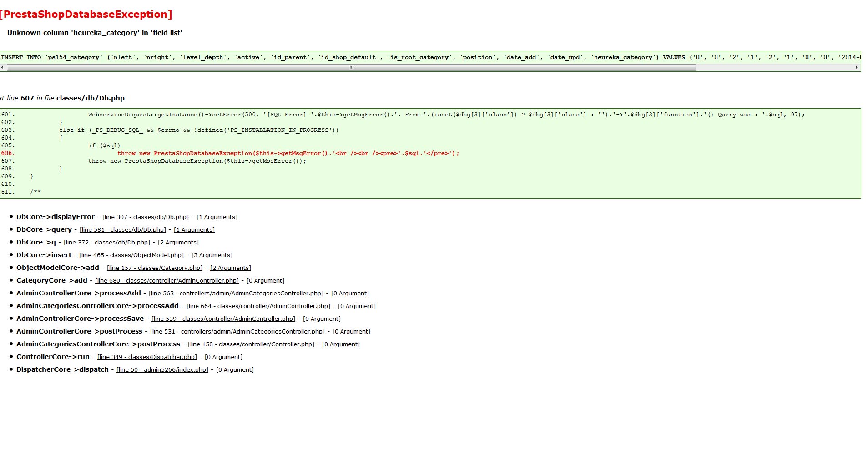Click the ControllerCore->run function name
Image resolution: width=868 pixels, height=454 pixels.
pos(53,357)
